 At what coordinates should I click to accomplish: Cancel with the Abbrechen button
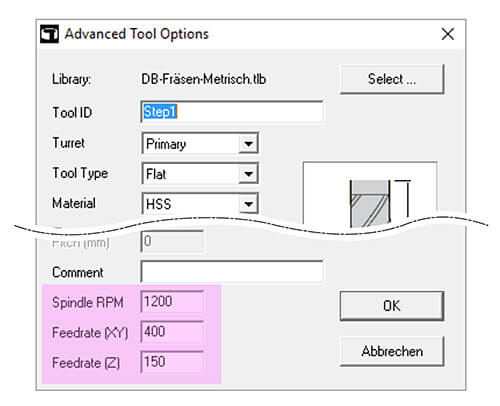(392, 351)
